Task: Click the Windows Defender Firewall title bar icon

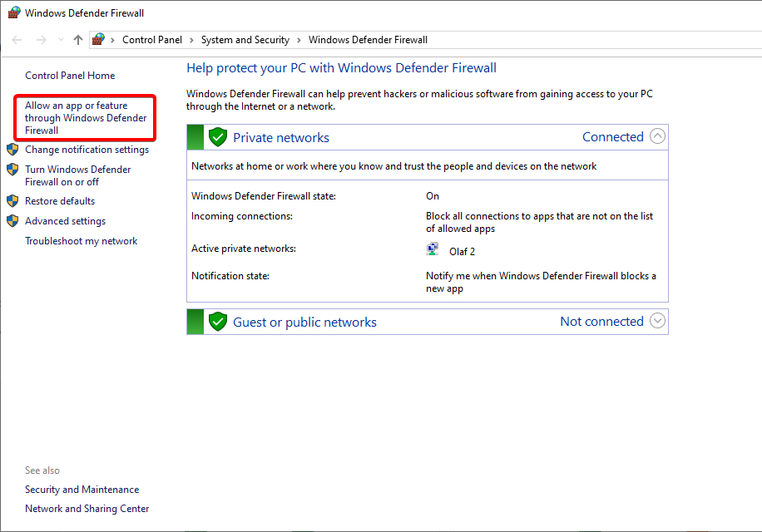Action: pos(14,12)
